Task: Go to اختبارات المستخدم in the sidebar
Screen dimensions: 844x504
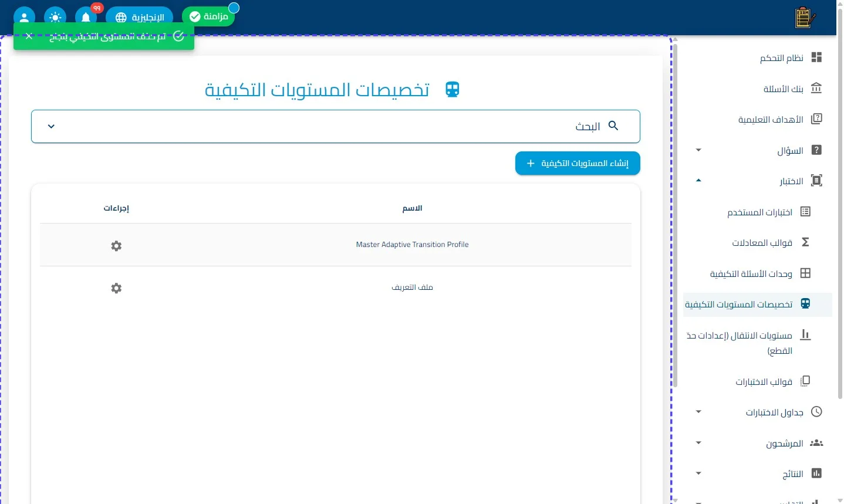Action: pyautogui.click(x=758, y=212)
